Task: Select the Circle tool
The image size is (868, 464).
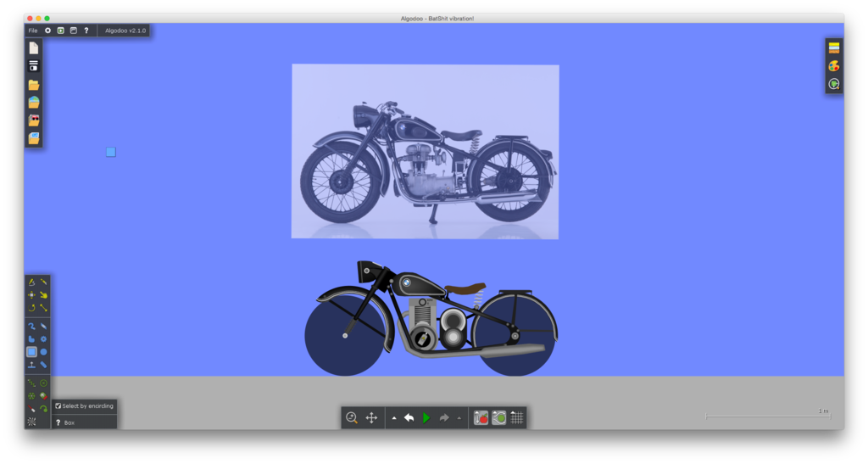Action: pos(43,351)
